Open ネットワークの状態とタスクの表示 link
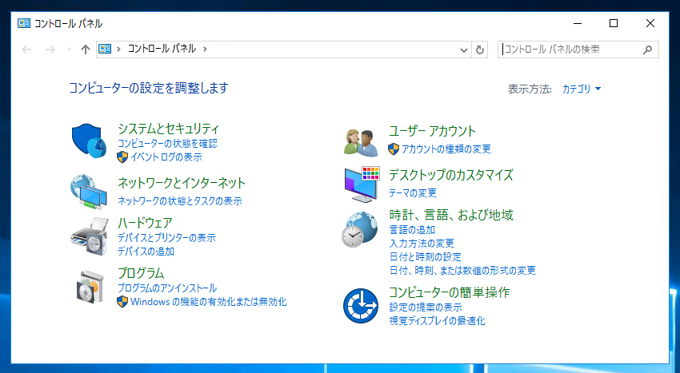The height and width of the screenshot is (373, 680). click(180, 201)
